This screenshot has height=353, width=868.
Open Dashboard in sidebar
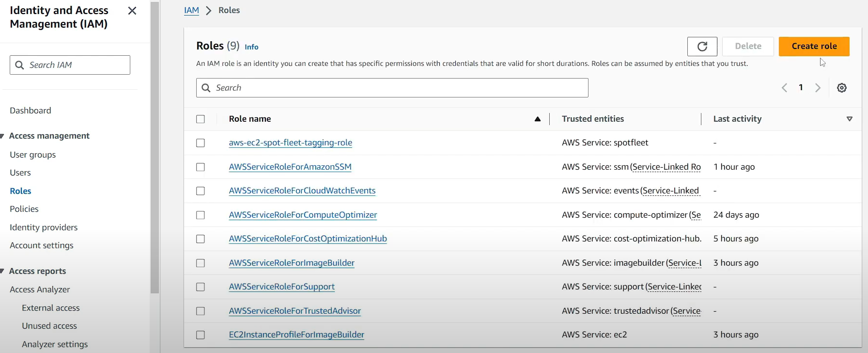[31, 111]
